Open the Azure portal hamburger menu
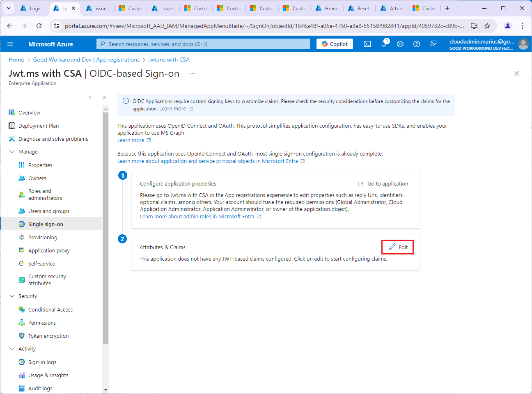 10,44
